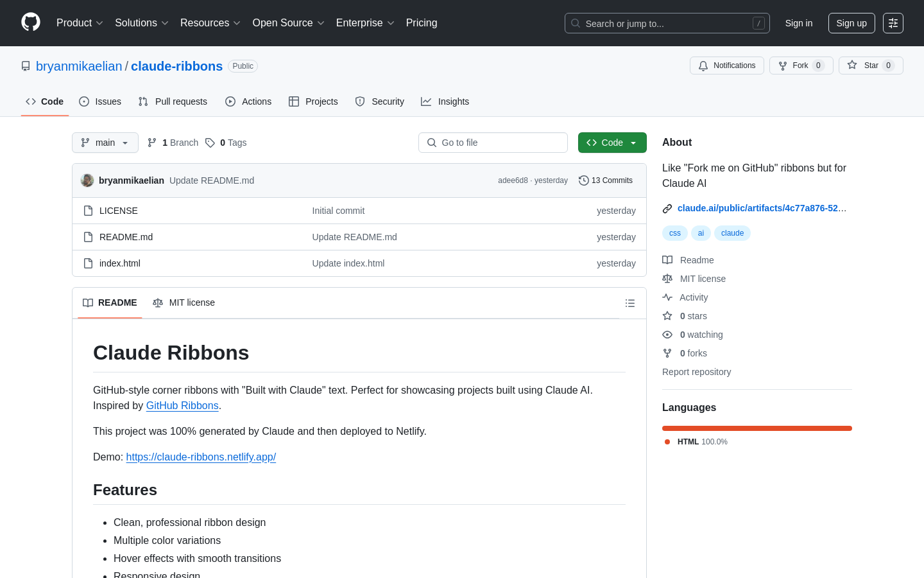Open the GitHub home logo
The image size is (924, 578).
(x=31, y=22)
